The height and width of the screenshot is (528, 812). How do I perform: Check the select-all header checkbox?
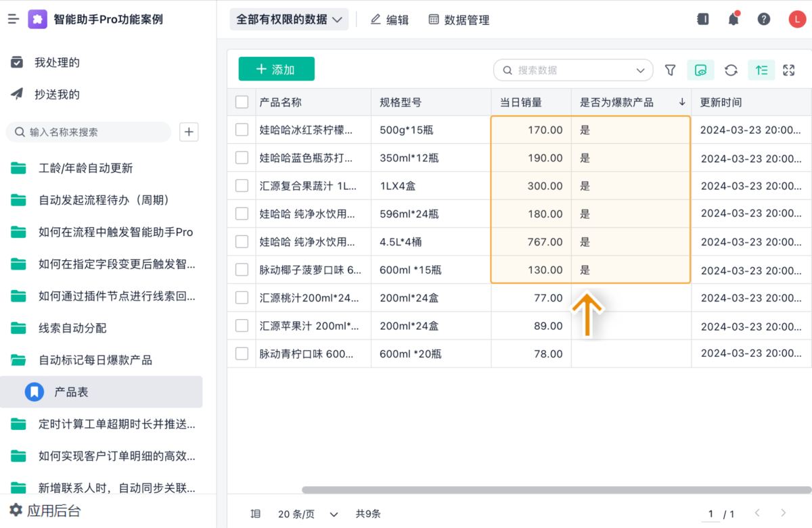coord(242,102)
